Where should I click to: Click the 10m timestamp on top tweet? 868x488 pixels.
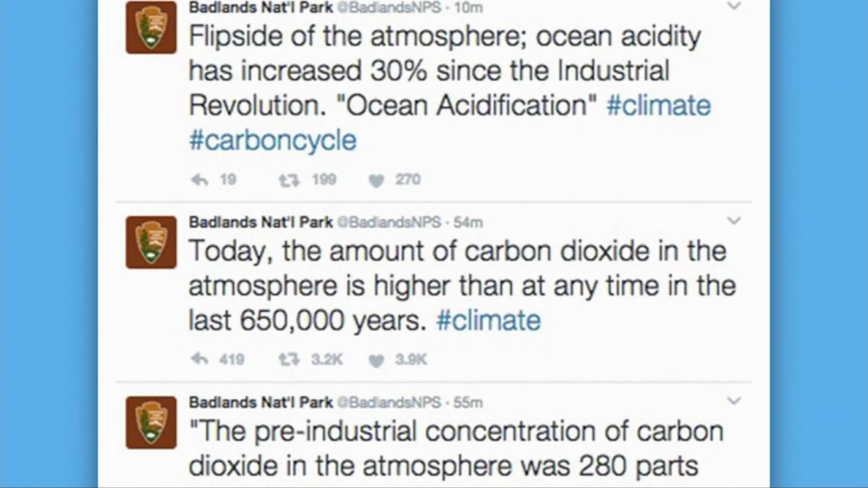tap(468, 8)
